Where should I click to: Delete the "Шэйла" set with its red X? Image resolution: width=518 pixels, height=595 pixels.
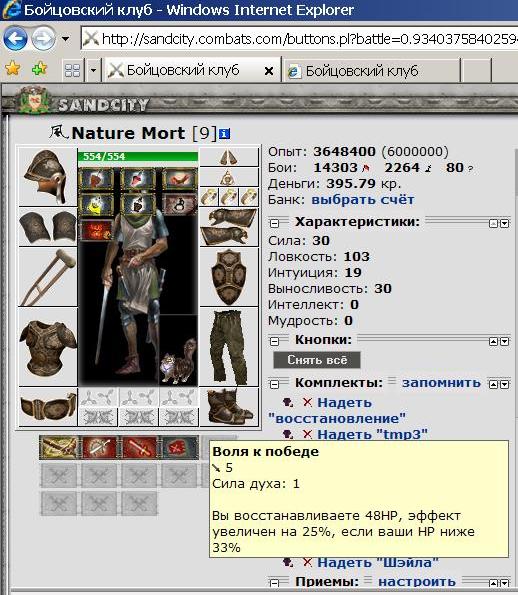click(307, 562)
